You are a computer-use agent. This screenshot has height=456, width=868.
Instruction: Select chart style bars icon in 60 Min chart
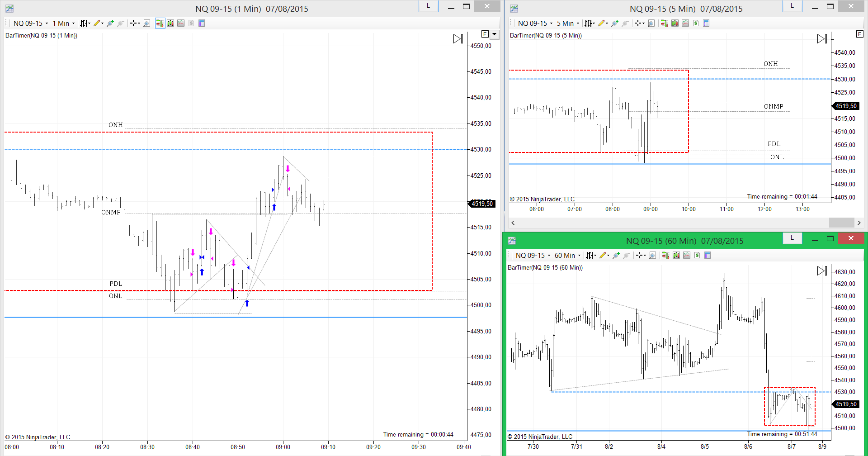point(590,255)
